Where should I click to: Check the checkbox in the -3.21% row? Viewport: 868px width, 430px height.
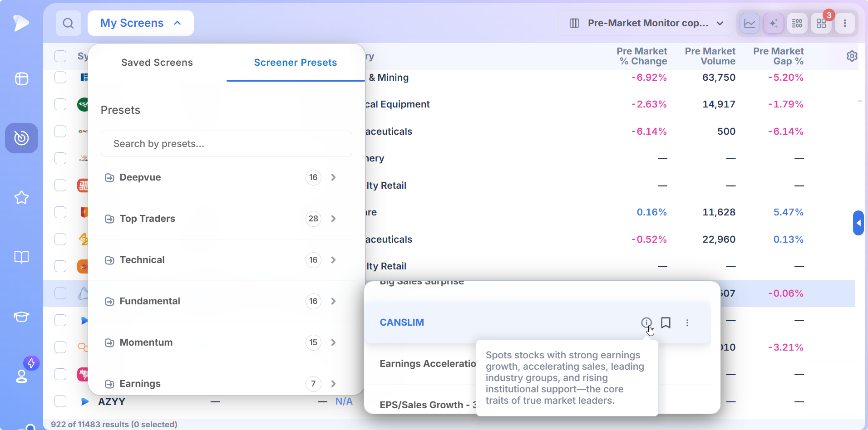[x=60, y=347]
